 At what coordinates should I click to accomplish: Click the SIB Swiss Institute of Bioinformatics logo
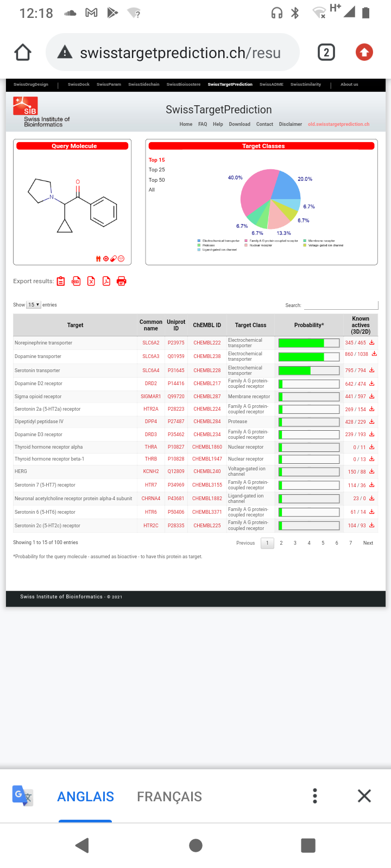point(41,112)
